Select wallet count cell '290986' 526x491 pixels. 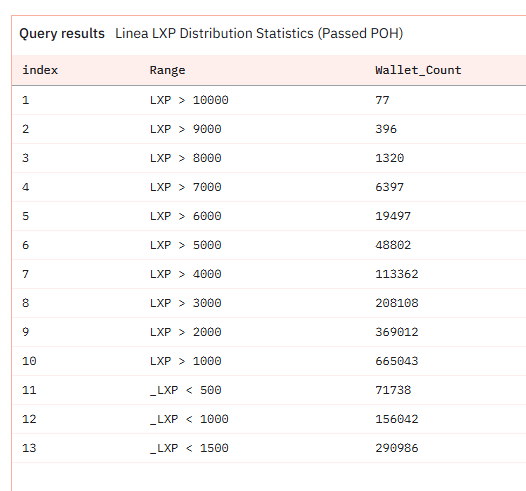pos(397,448)
